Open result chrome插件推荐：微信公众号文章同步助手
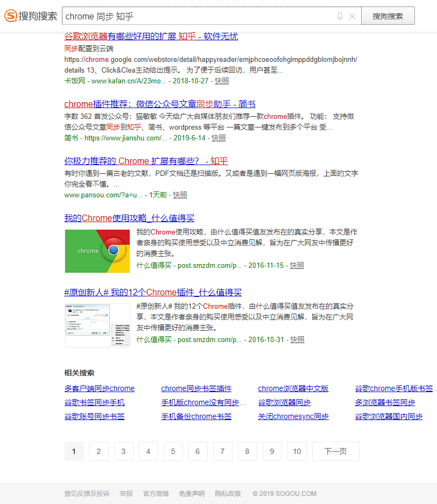This screenshot has height=504, width=437. 160,104
